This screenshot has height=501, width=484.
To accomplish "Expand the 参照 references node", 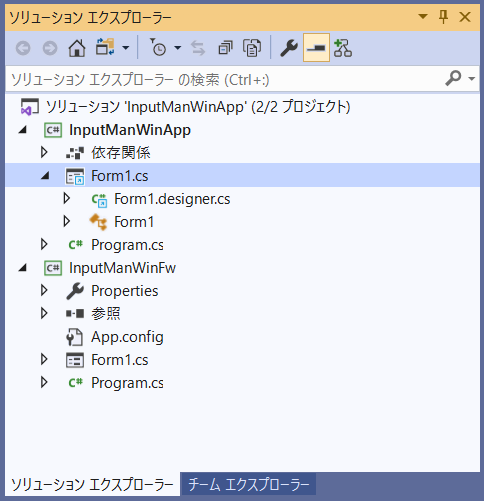I will pos(44,313).
